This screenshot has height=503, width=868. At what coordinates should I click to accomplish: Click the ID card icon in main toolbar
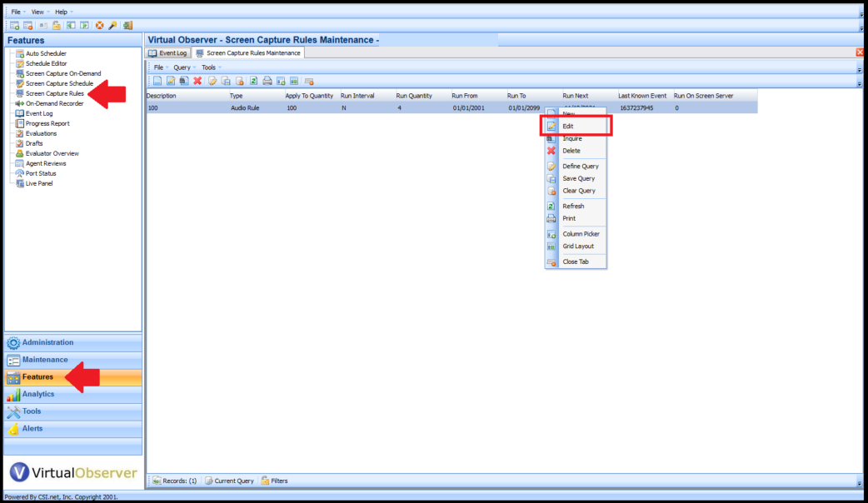tap(42, 26)
